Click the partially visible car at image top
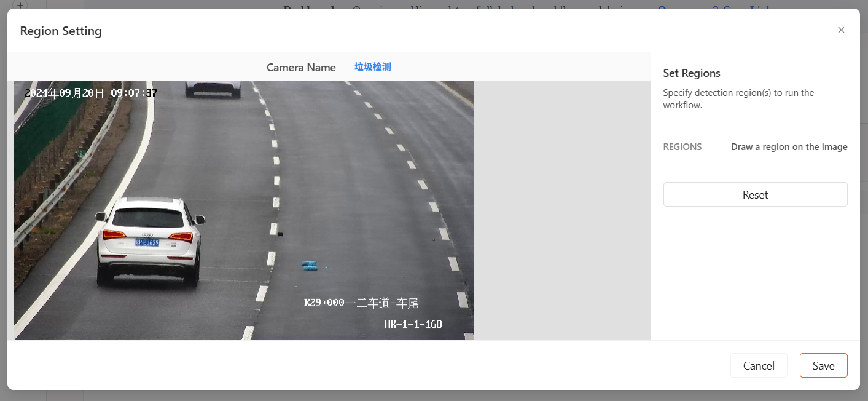868x401 pixels. [213, 89]
